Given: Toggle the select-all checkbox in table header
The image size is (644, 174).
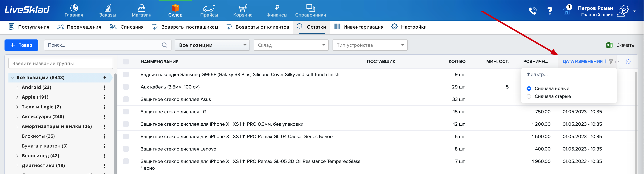Looking at the screenshot, I should (x=126, y=61).
